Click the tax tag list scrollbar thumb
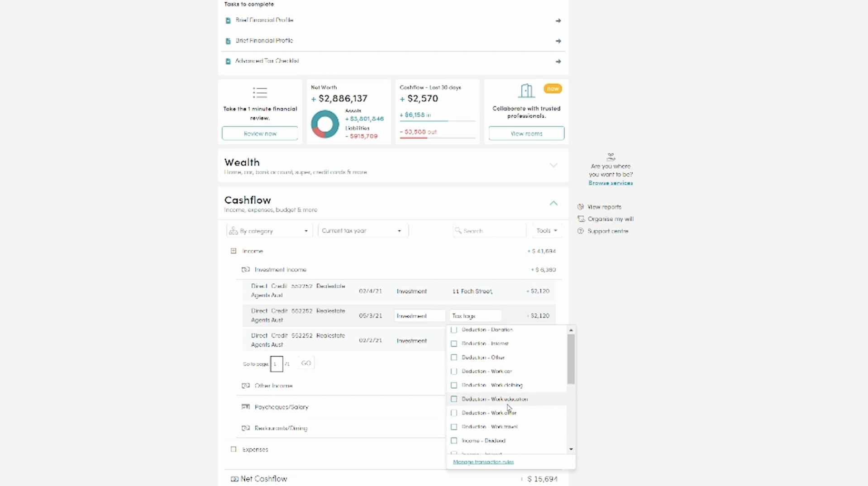Viewport: 868px width, 486px height. pos(571,359)
